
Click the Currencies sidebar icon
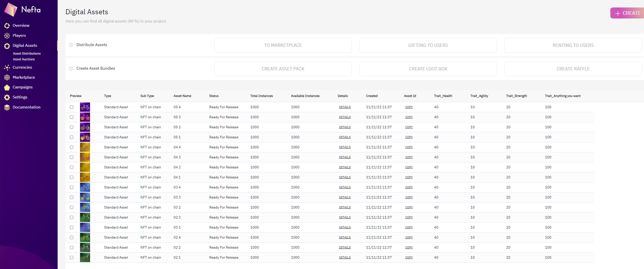pyautogui.click(x=7, y=67)
